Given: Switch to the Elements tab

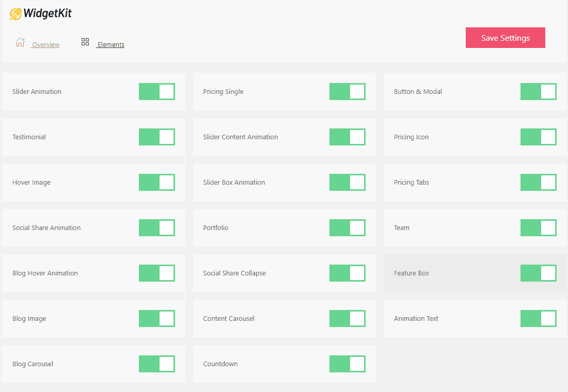Looking at the screenshot, I should 111,45.
